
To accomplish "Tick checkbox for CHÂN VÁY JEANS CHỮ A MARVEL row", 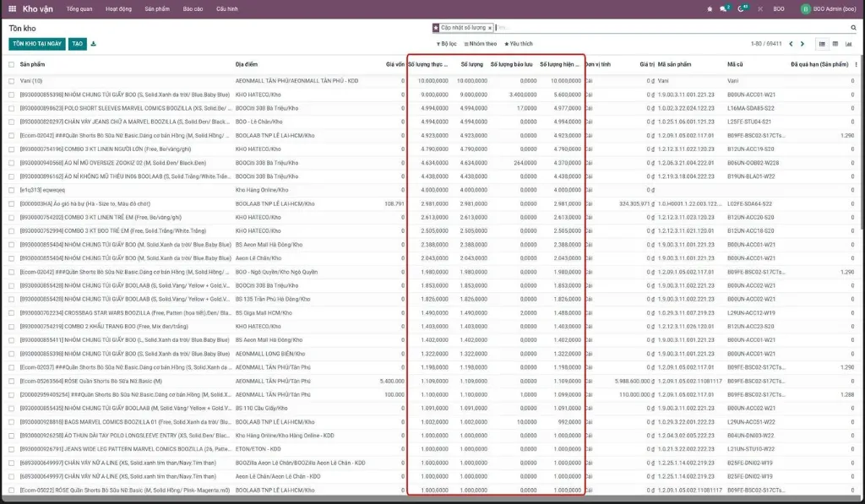I will click(x=11, y=122).
